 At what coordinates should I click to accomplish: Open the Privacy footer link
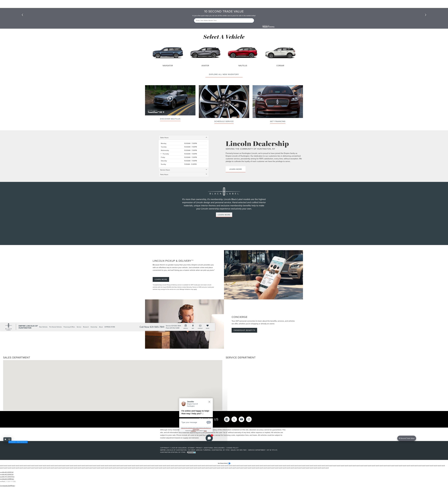tap(199, 448)
